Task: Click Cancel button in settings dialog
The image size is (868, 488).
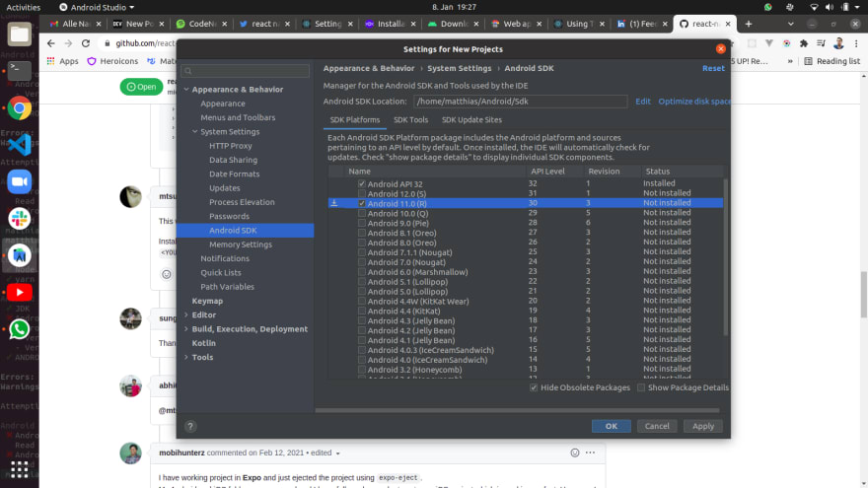Action: [x=657, y=426]
